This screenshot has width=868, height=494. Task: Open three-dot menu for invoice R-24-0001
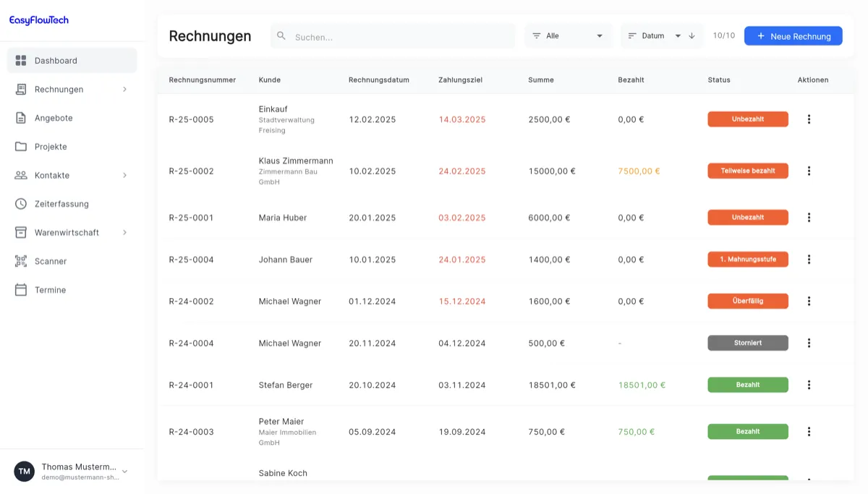(x=809, y=385)
